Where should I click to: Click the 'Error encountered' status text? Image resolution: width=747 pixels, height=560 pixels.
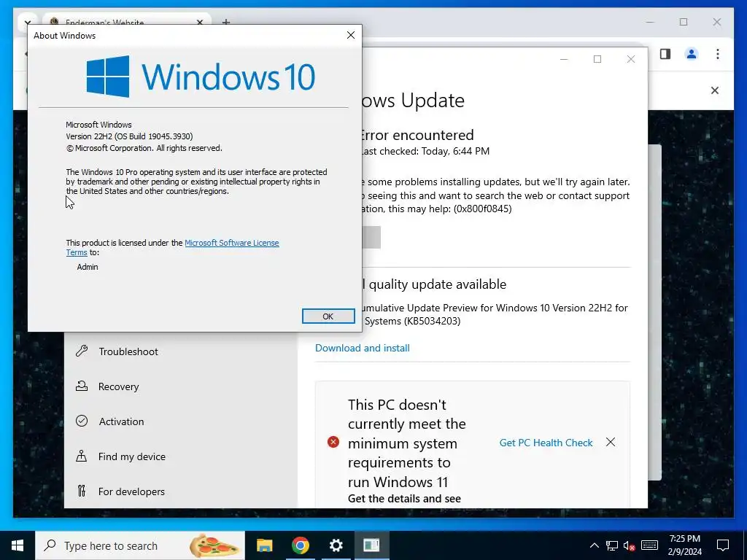[418, 135]
